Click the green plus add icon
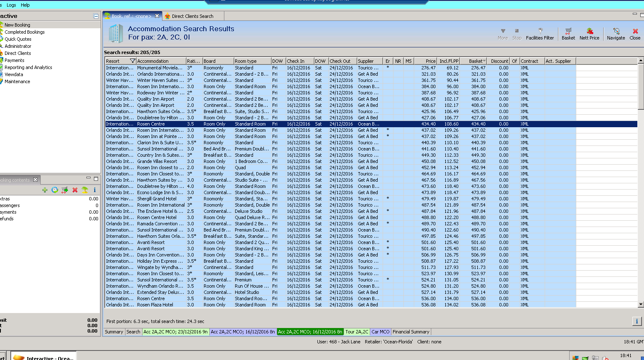 [44, 190]
